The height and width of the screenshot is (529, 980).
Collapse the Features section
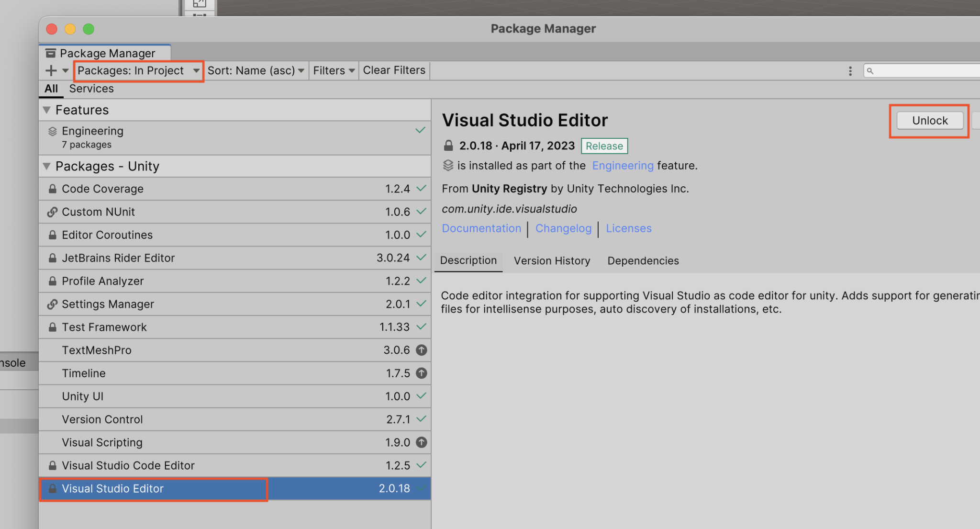point(46,110)
